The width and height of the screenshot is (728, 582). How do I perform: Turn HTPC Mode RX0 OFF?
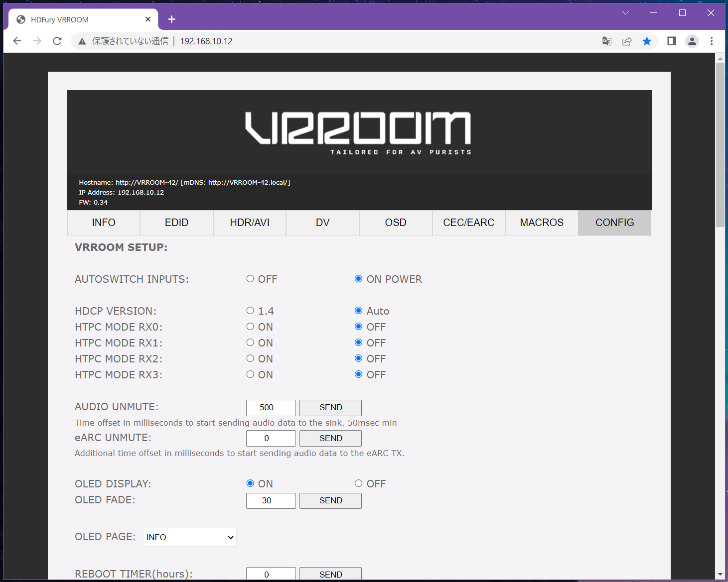[358, 327]
